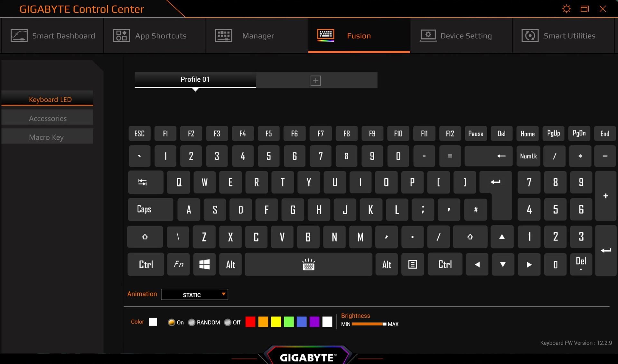Select the context menu key

click(413, 265)
